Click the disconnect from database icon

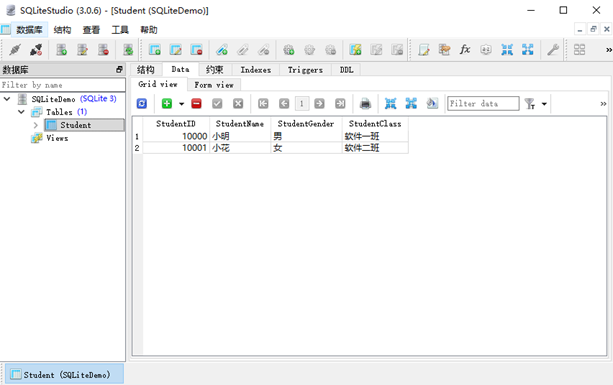click(x=36, y=50)
